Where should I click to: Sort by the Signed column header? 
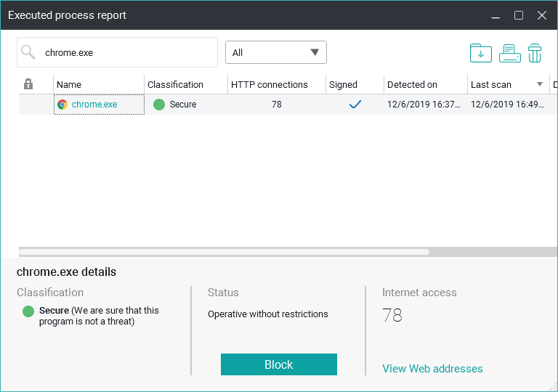tap(343, 84)
